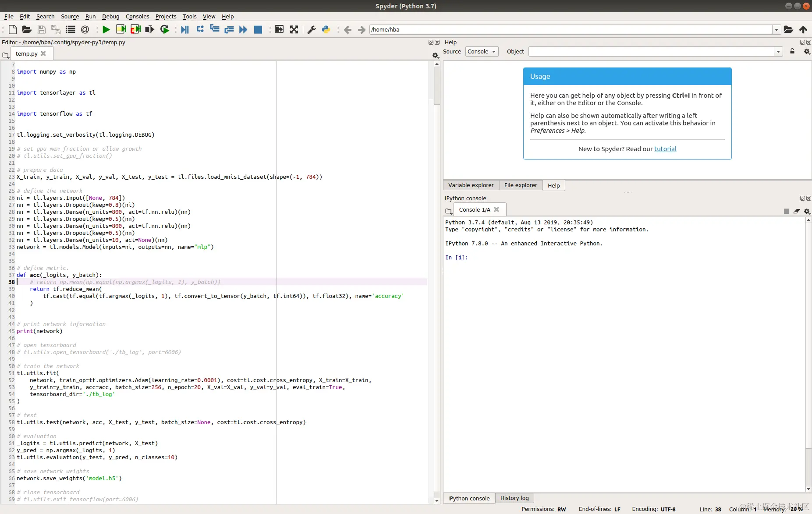Go back to the previous cursor position

pyautogui.click(x=347, y=29)
